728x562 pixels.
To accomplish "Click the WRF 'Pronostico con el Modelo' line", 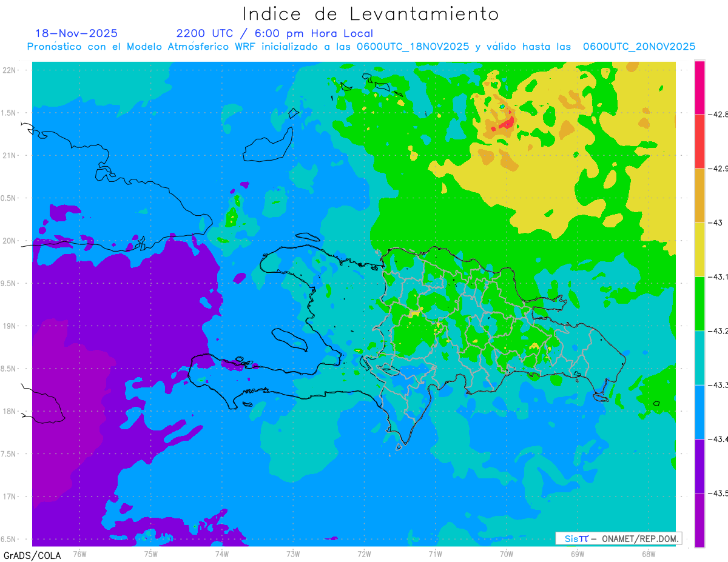I will [x=361, y=47].
